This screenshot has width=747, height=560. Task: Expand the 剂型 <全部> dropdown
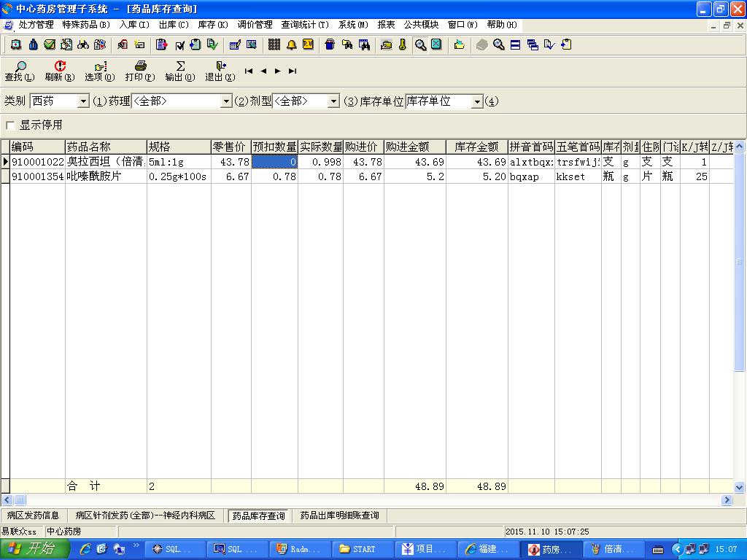click(x=333, y=101)
